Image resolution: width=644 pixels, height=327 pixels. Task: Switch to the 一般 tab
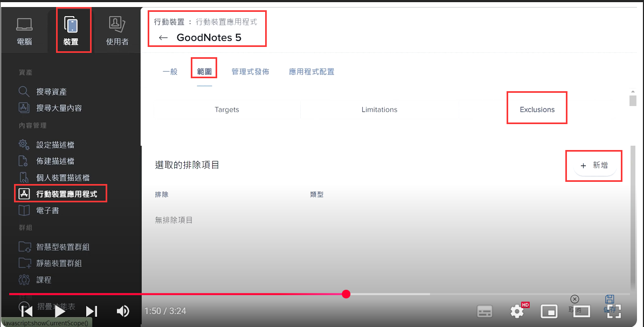[x=170, y=72]
